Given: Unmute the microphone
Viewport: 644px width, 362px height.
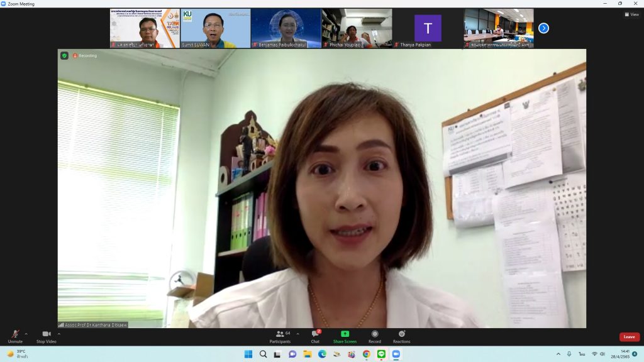Looking at the screenshot, I should 14,336.
